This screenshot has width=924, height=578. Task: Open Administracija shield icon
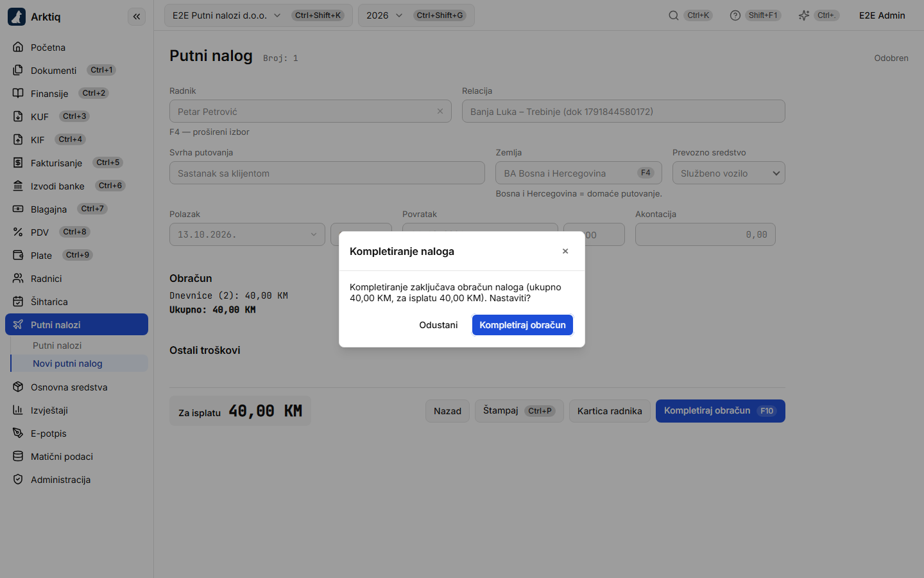point(18,479)
